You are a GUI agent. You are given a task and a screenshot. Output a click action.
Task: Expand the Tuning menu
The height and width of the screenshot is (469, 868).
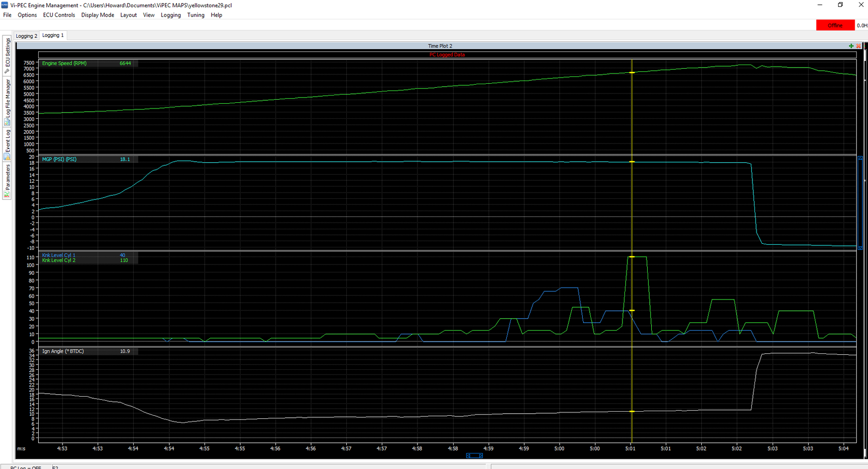[196, 15]
